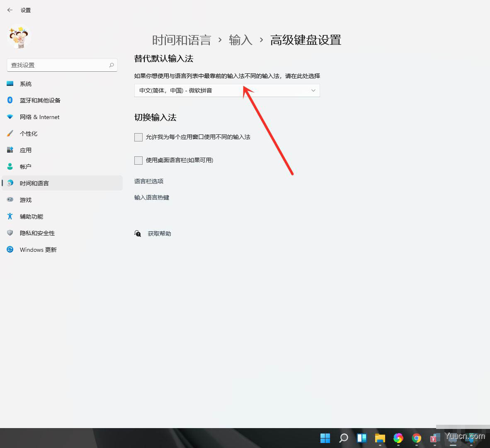Open taskbar Search
This screenshot has width=490, height=448.
click(x=343, y=438)
